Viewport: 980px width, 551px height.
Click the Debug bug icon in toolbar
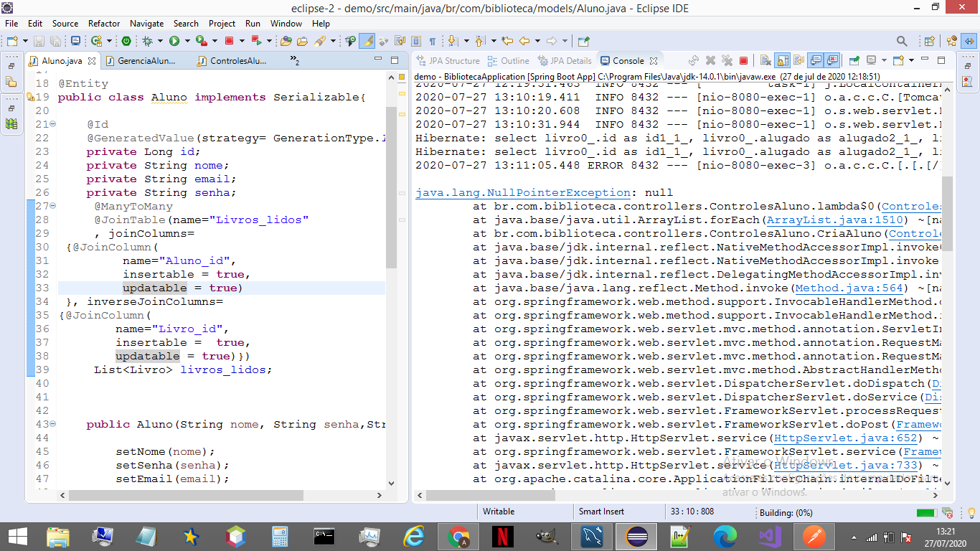147,41
